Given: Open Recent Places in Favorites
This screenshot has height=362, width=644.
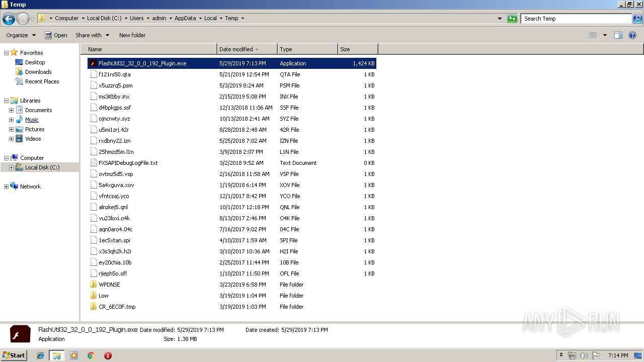Looking at the screenshot, I should pyautogui.click(x=42, y=81).
